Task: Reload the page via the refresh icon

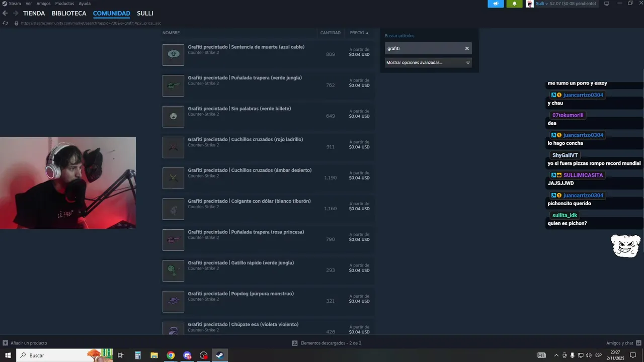Action: point(5,23)
